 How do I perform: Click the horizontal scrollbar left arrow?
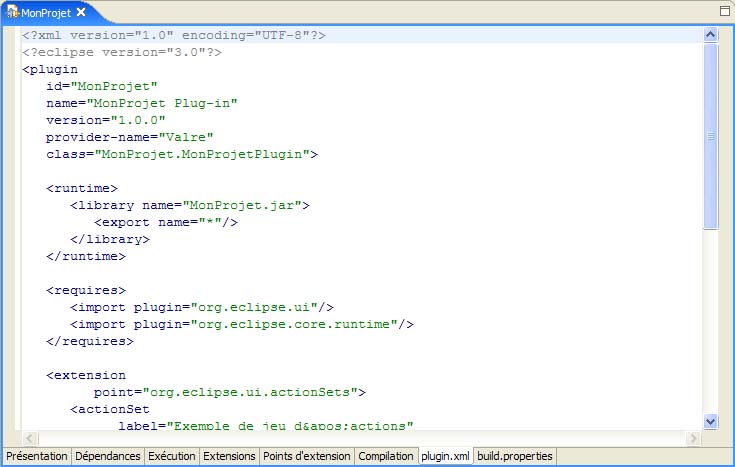pyautogui.click(x=30, y=439)
